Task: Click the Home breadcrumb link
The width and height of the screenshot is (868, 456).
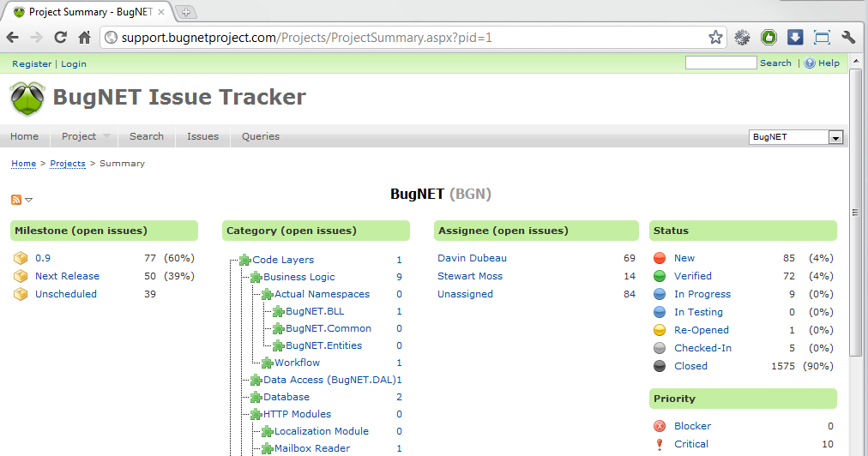Action: click(24, 163)
